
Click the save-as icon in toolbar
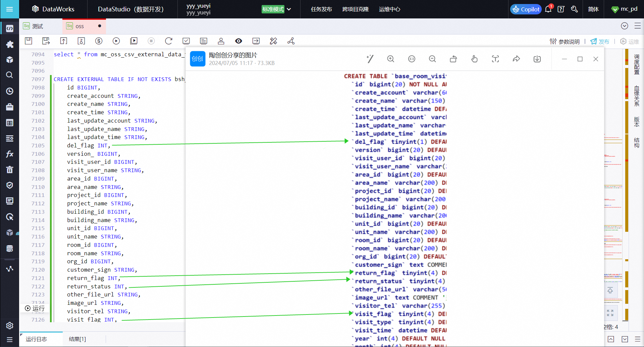tap(46, 41)
